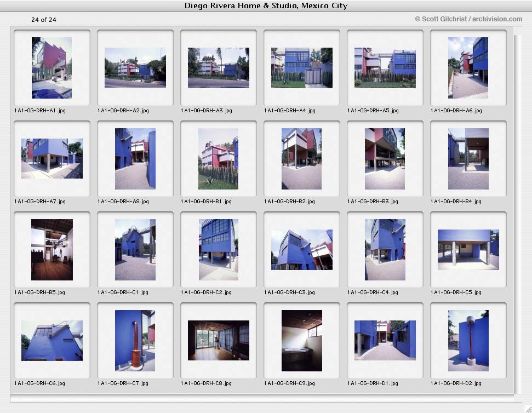Open photo thumbnail 1A1-OG-DRH-B2.jpg
This screenshot has height=413, width=532.
pos(302,159)
